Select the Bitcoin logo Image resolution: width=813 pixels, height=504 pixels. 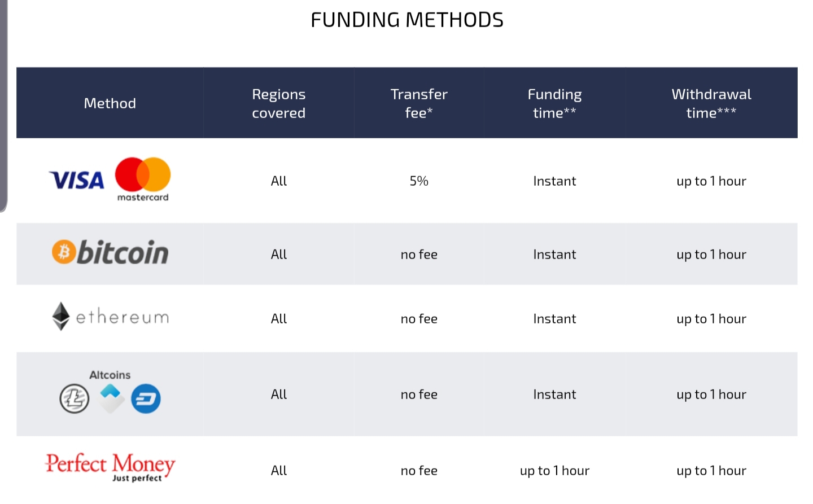(x=110, y=253)
